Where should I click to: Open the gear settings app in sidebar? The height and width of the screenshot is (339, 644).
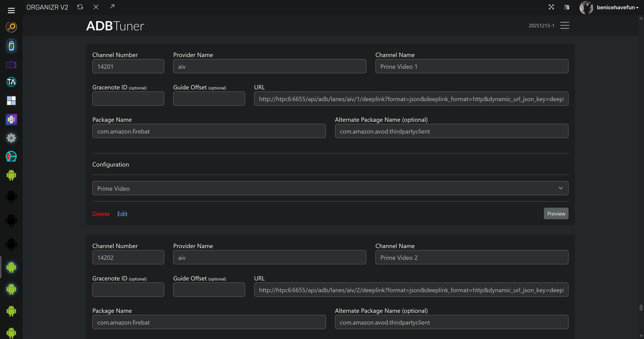pyautogui.click(x=11, y=138)
